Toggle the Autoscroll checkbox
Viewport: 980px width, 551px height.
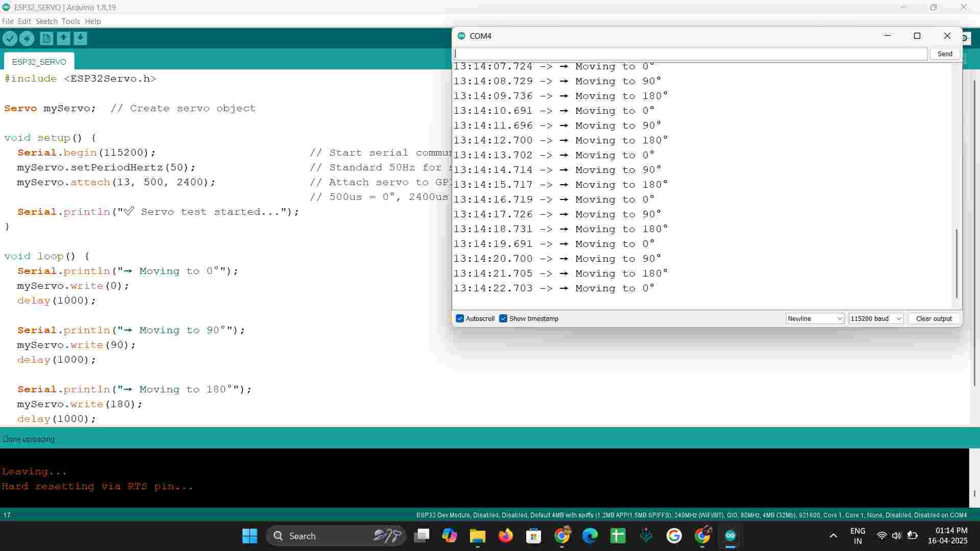point(460,318)
